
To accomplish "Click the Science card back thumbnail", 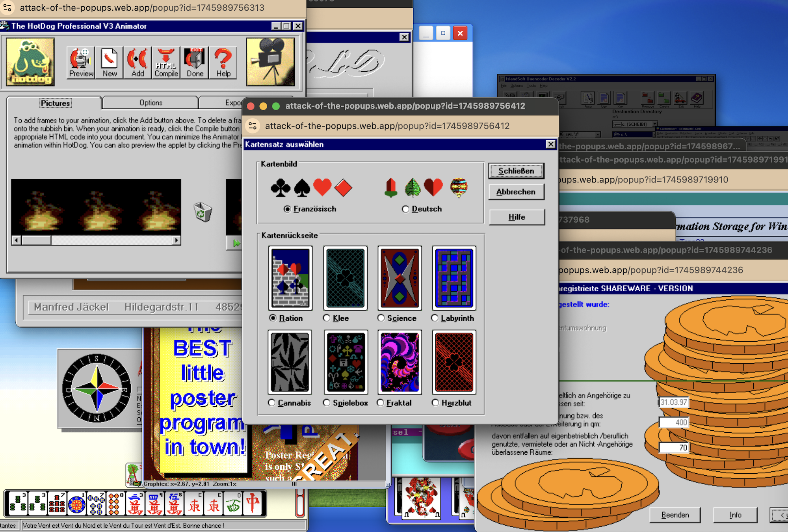I will tap(400, 278).
